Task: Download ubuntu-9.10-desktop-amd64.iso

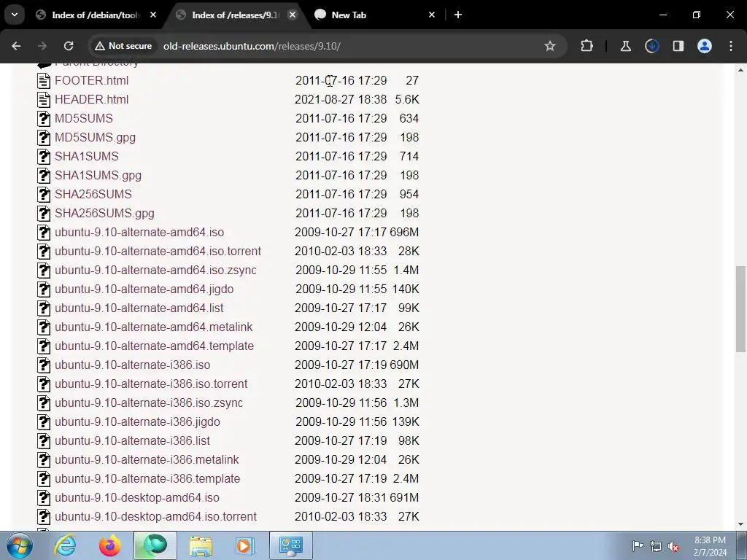Action: point(137,497)
